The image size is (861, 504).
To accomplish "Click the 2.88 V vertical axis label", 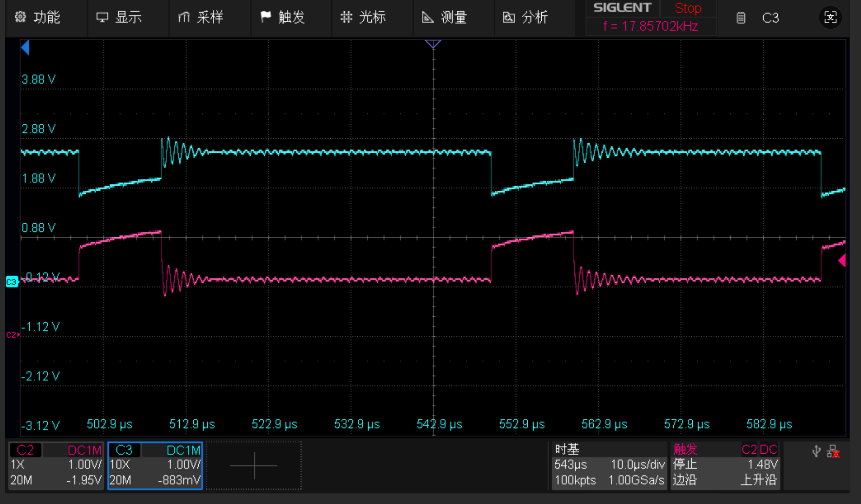I will click(38, 129).
